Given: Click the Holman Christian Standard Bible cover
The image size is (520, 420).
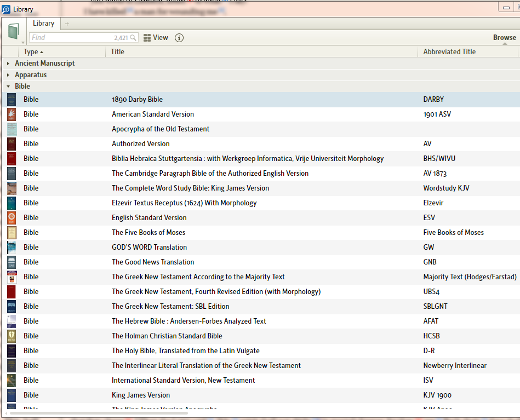Looking at the screenshot, I should coord(12,336).
